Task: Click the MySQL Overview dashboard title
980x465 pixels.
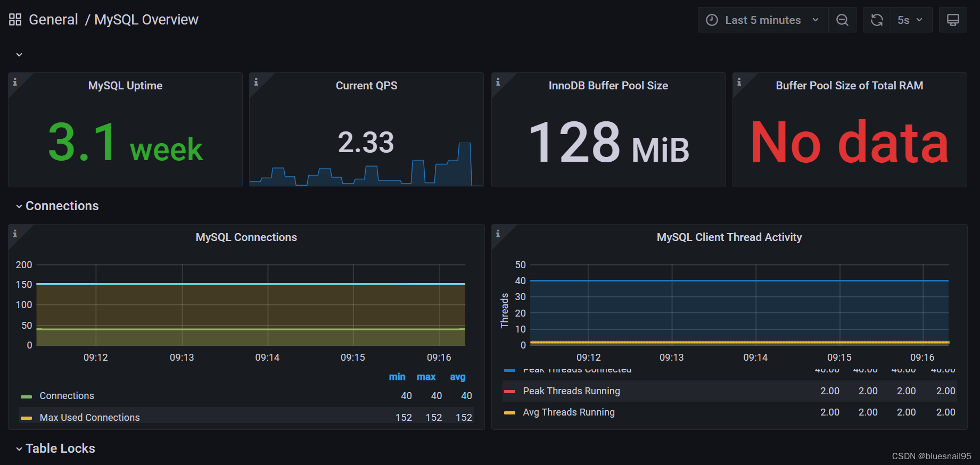Action: 146,20
